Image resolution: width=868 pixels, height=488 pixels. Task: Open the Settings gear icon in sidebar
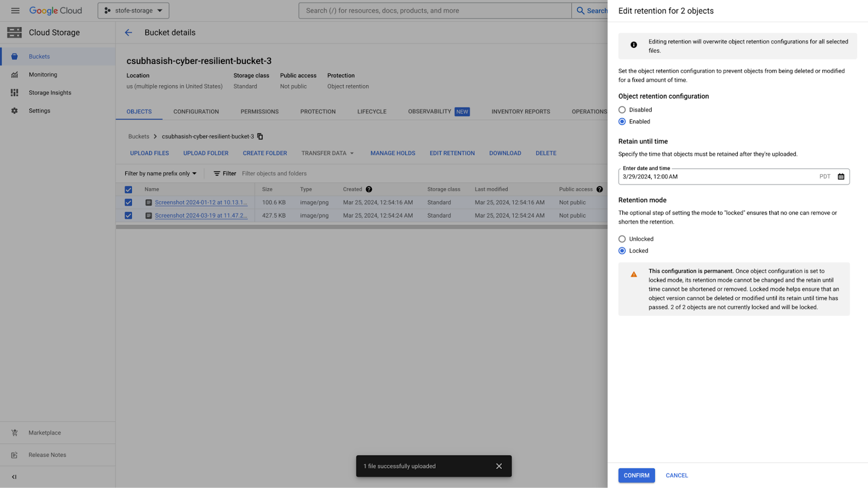click(15, 111)
